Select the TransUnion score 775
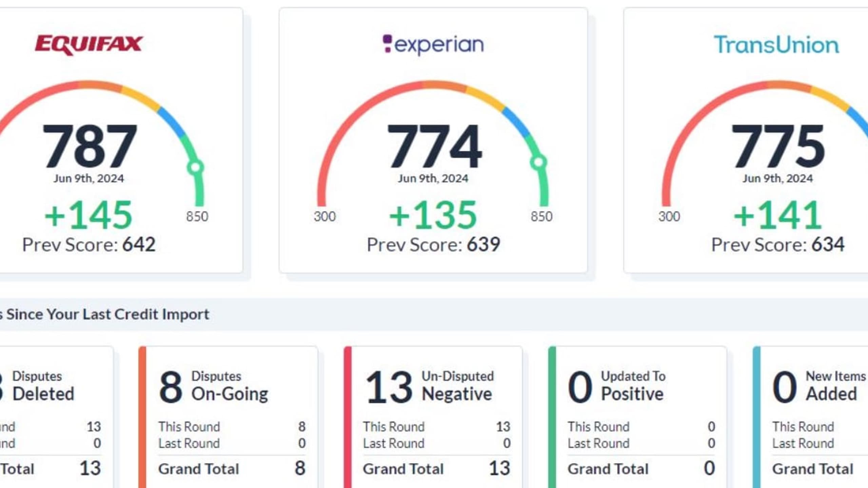The height and width of the screenshot is (488, 868). pyautogui.click(x=778, y=146)
